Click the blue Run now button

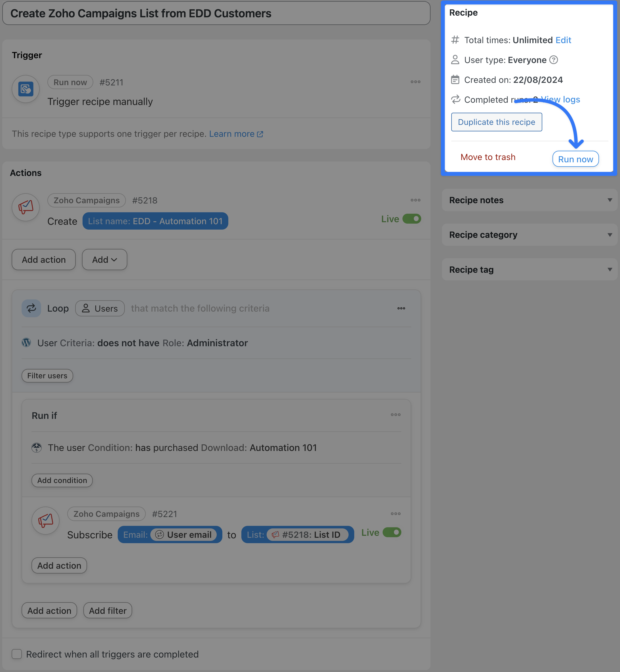click(x=575, y=159)
